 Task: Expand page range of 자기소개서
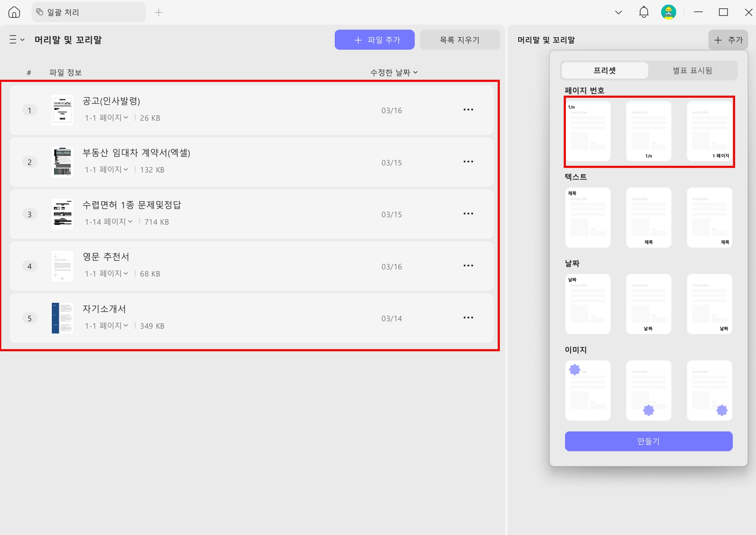pyautogui.click(x=107, y=326)
